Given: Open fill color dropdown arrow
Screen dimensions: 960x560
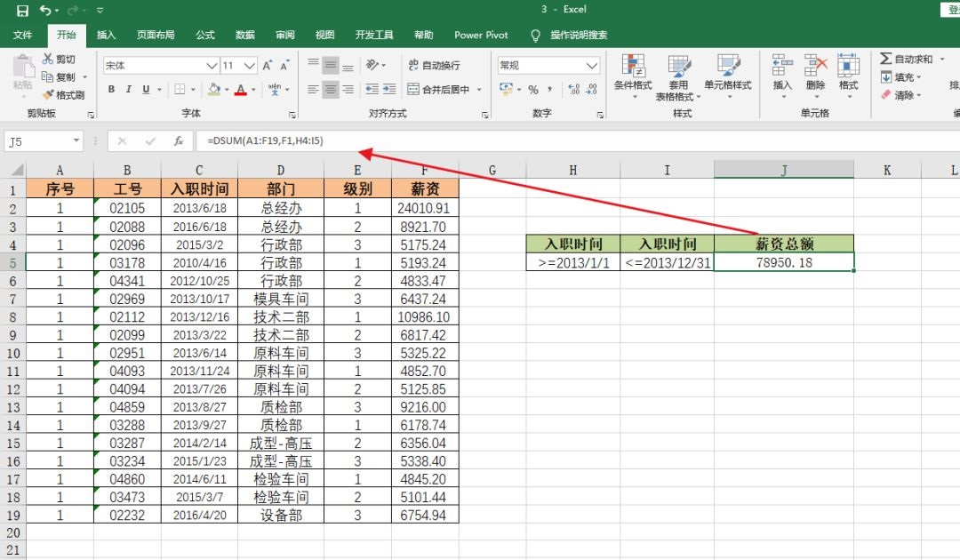Looking at the screenshot, I should coord(228,90).
